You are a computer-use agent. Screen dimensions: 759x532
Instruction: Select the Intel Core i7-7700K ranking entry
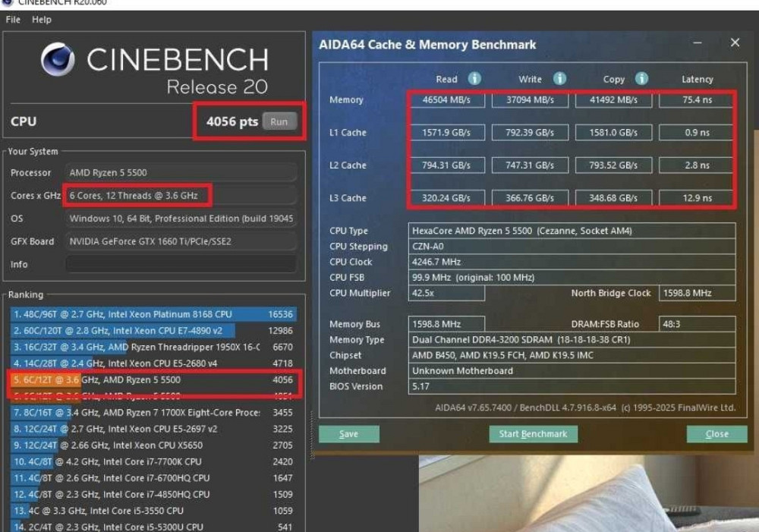point(137,461)
